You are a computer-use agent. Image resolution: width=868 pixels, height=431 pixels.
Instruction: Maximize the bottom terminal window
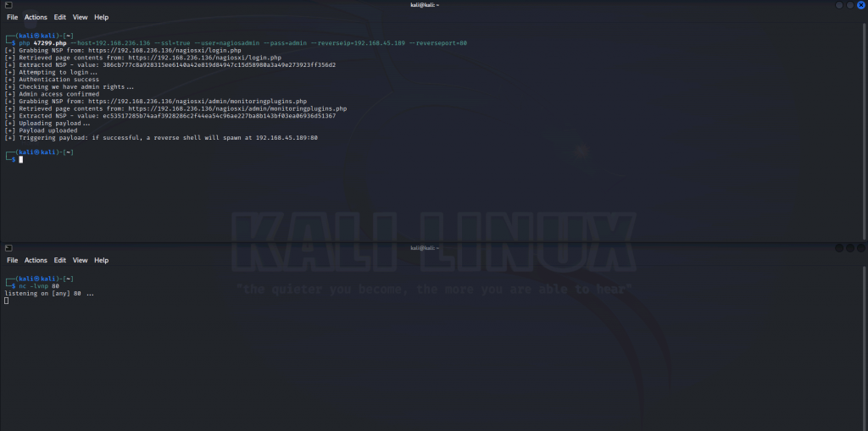coord(850,248)
